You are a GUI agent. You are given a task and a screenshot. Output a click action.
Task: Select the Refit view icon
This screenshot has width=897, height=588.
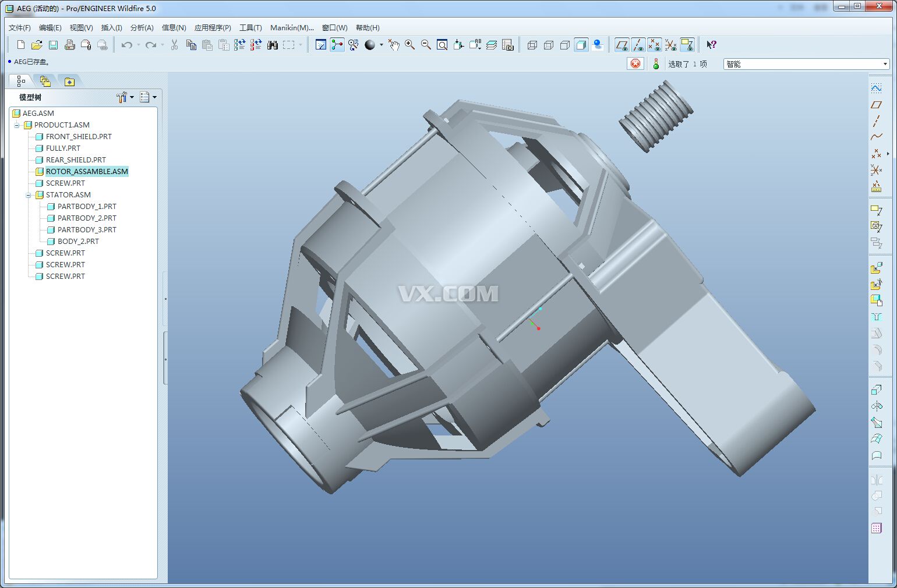click(442, 45)
